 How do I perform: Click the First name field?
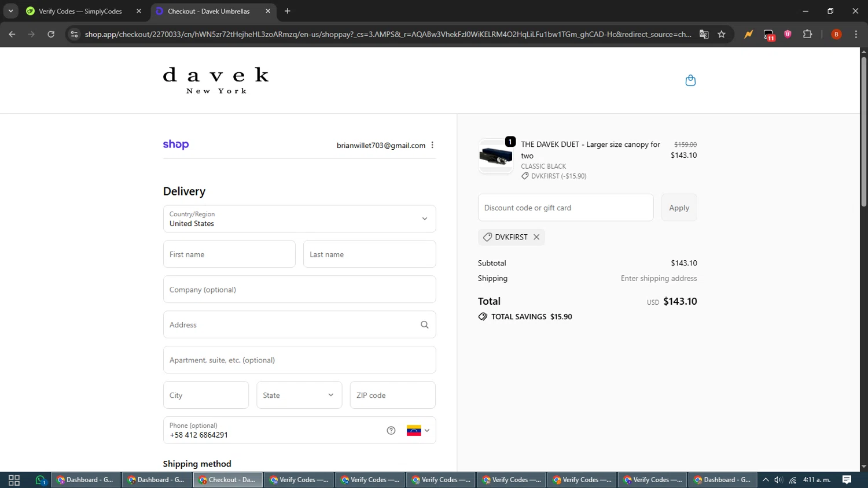[x=229, y=254]
